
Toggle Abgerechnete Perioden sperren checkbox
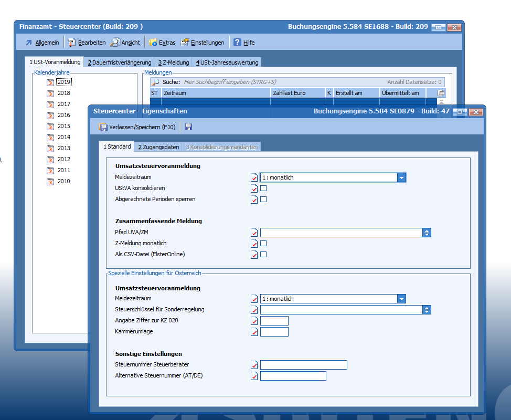pos(263,199)
